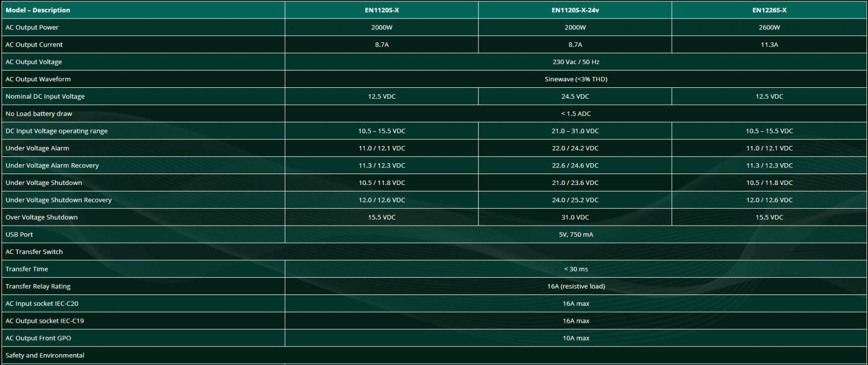868x365 pixels.
Task: Click the 21.0 – 31.0 VDC operating range
Action: (x=575, y=131)
